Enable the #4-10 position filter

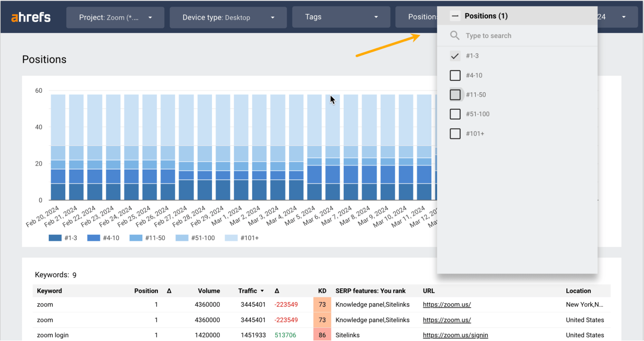[x=455, y=75]
